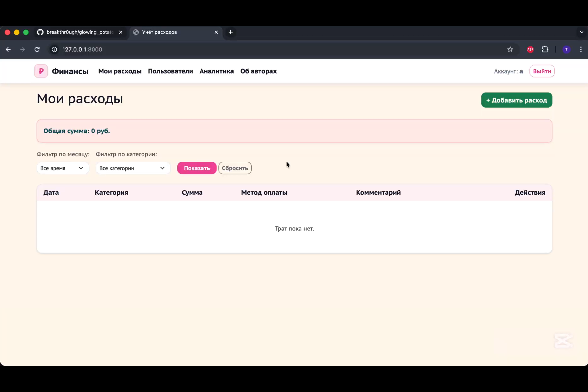Screen dimensions: 588x392
Task: Open the Аналитика navigation item
Action: coord(217,71)
